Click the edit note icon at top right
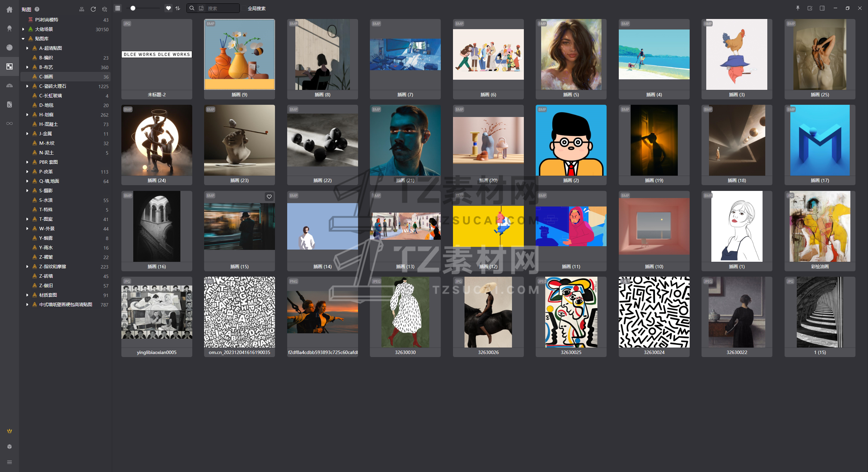 coord(810,8)
